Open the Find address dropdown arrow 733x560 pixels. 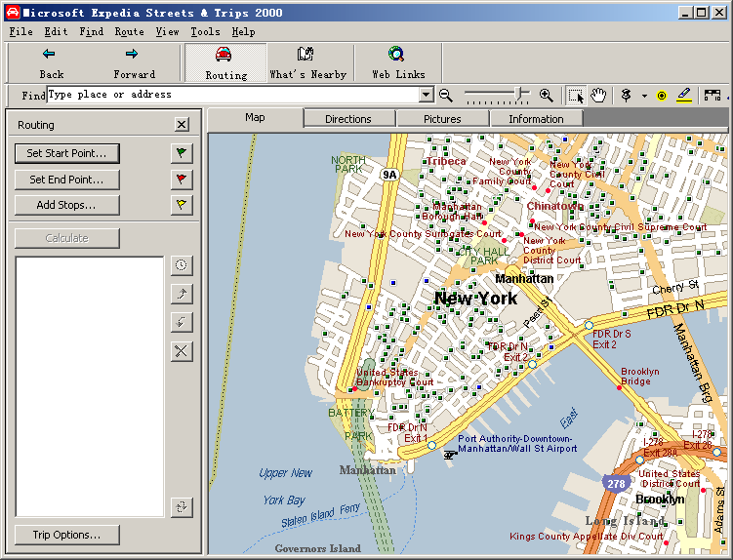point(426,95)
